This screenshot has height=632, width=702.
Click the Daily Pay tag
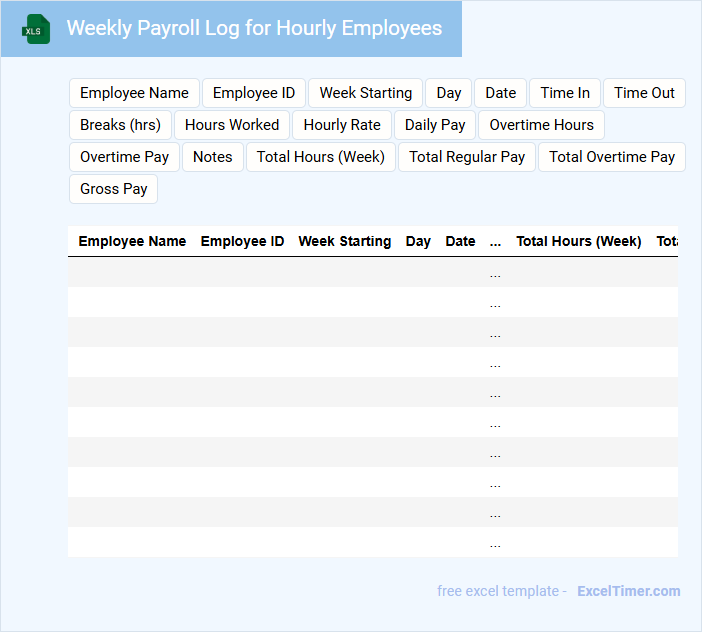pos(435,125)
